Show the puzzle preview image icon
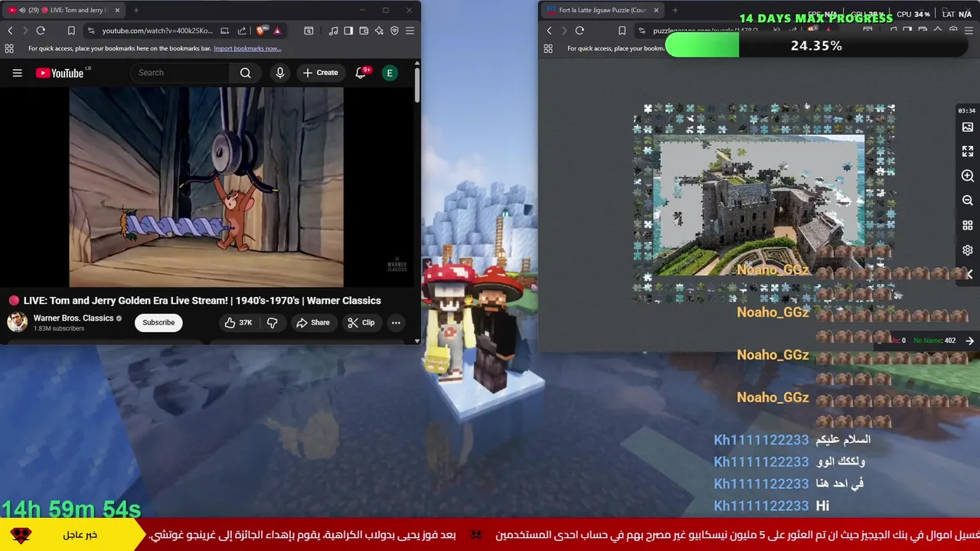The image size is (980, 551). 968,127
